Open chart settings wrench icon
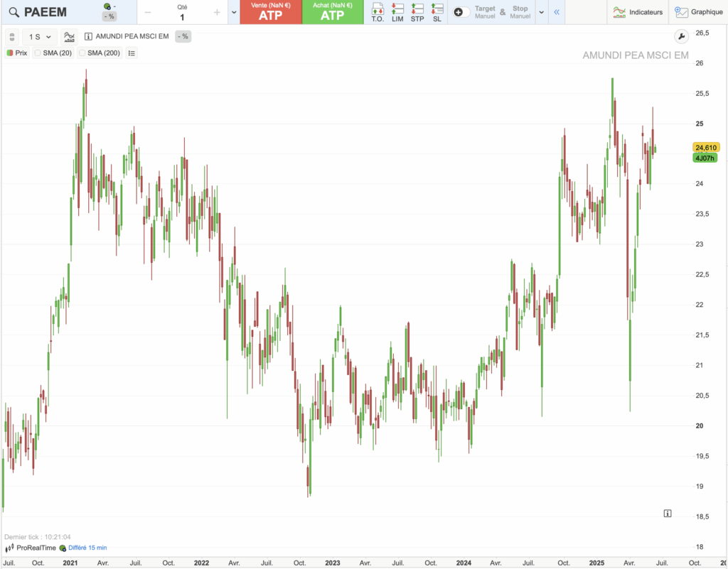 681,37
